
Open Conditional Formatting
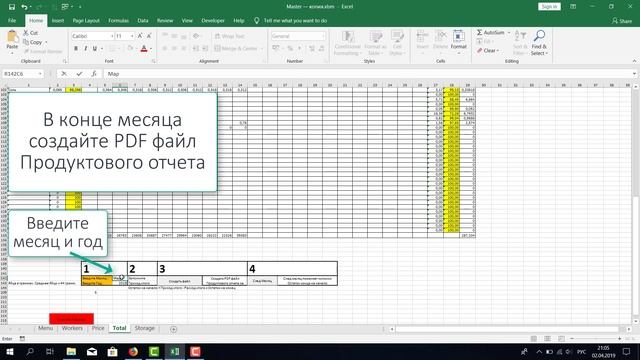347,42
